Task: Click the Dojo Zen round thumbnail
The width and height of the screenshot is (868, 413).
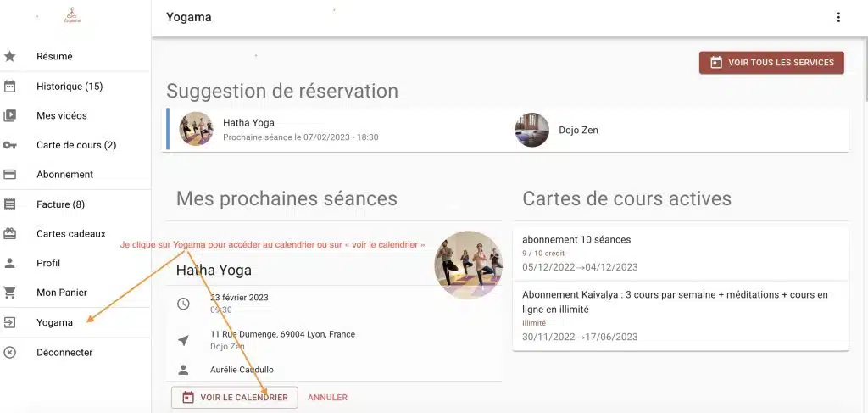Action: point(532,130)
